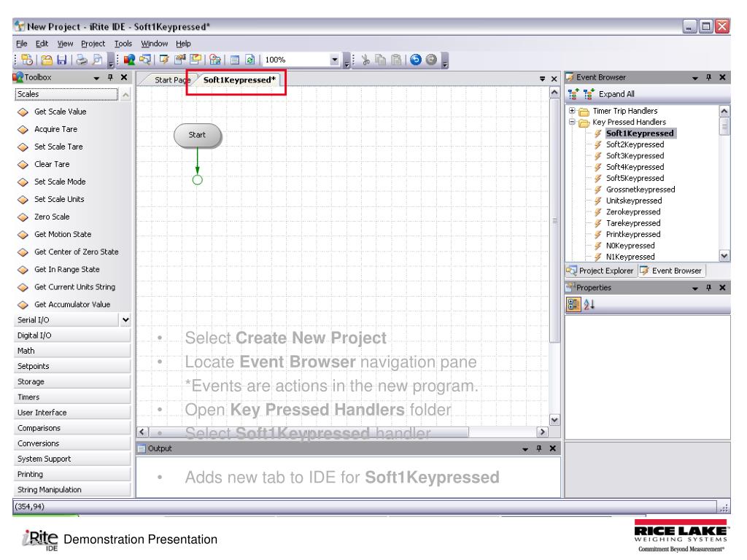Pin the Properties panel

(708, 287)
